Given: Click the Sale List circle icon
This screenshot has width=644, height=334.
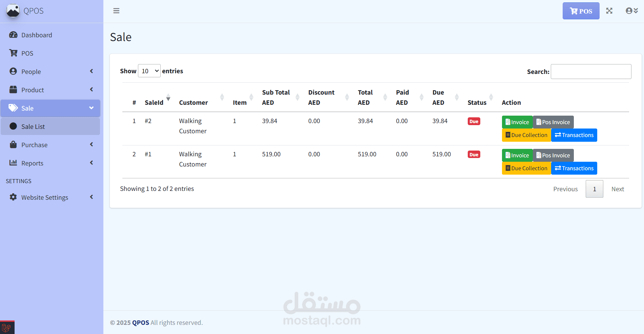Looking at the screenshot, I should (13, 126).
